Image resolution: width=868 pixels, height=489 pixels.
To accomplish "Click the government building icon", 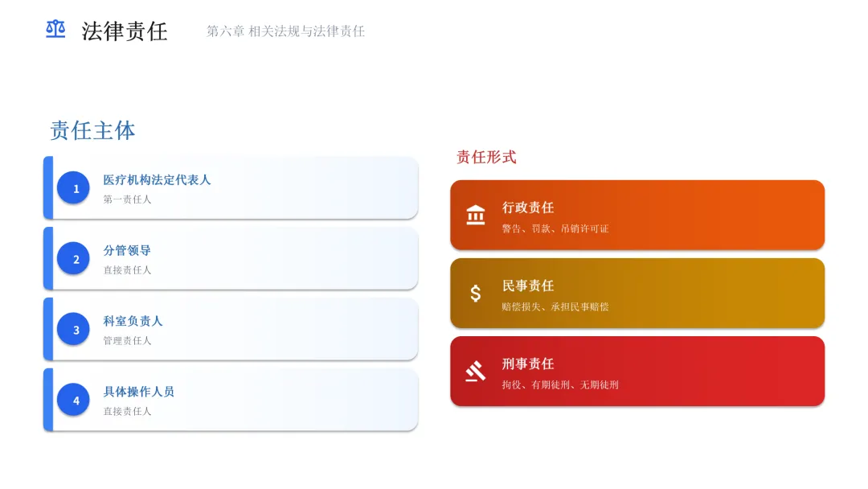I will tap(476, 216).
